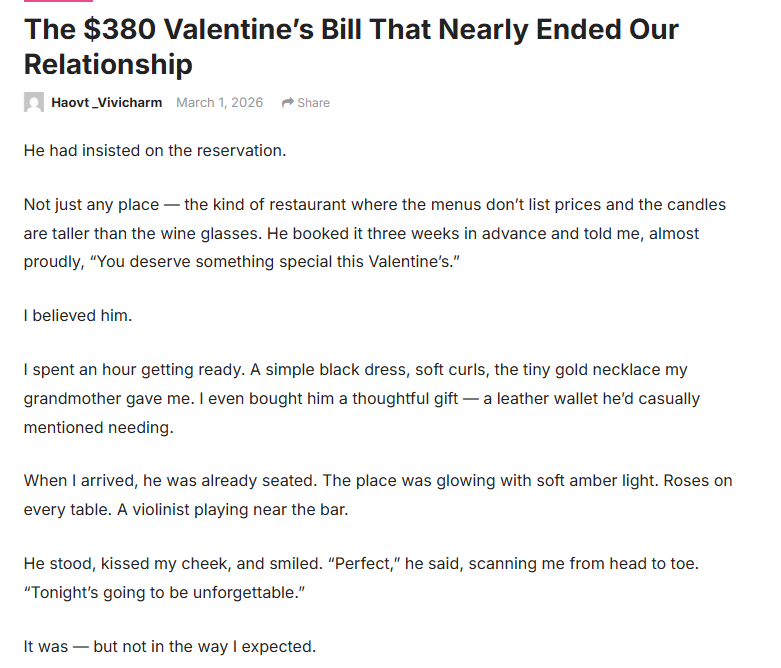Viewport: 781px width, 668px height.
Task: Click the word "grandmother" in the article
Action: (x=74, y=398)
